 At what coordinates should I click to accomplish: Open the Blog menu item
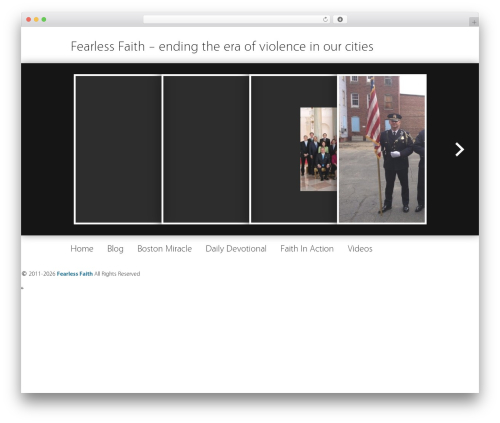pyautogui.click(x=115, y=249)
